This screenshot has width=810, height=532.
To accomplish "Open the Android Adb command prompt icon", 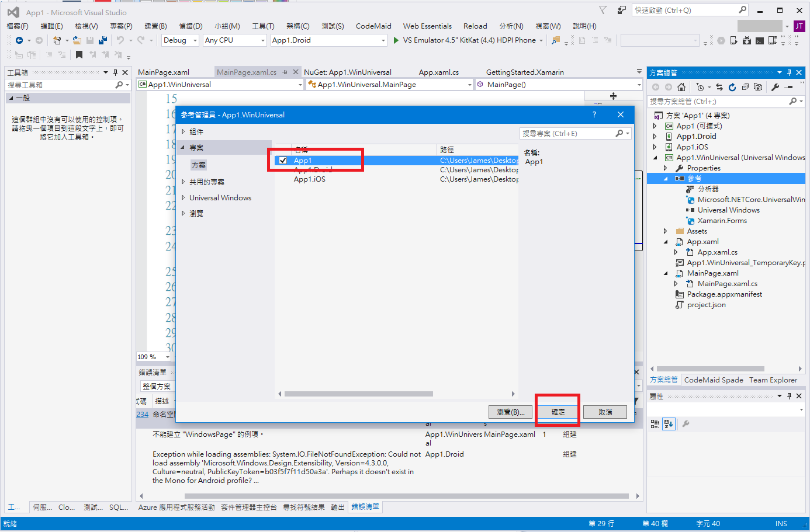I will (x=760, y=40).
